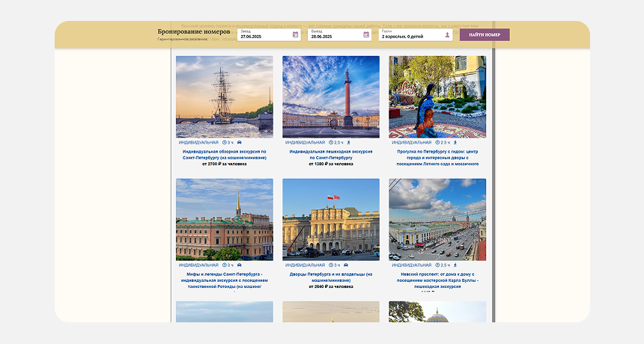Click the walking icon under the Palace Square tour

[x=349, y=143]
